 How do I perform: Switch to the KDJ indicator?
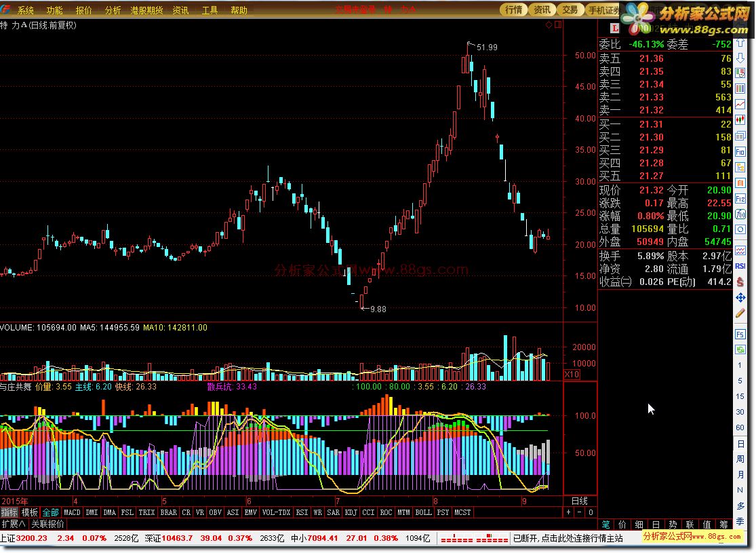click(351, 512)
